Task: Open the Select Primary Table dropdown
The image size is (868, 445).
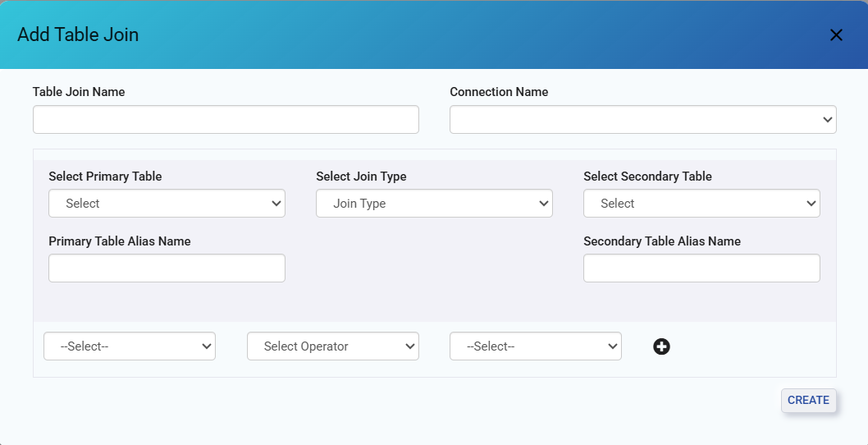Action: click(x=167, y=204)
